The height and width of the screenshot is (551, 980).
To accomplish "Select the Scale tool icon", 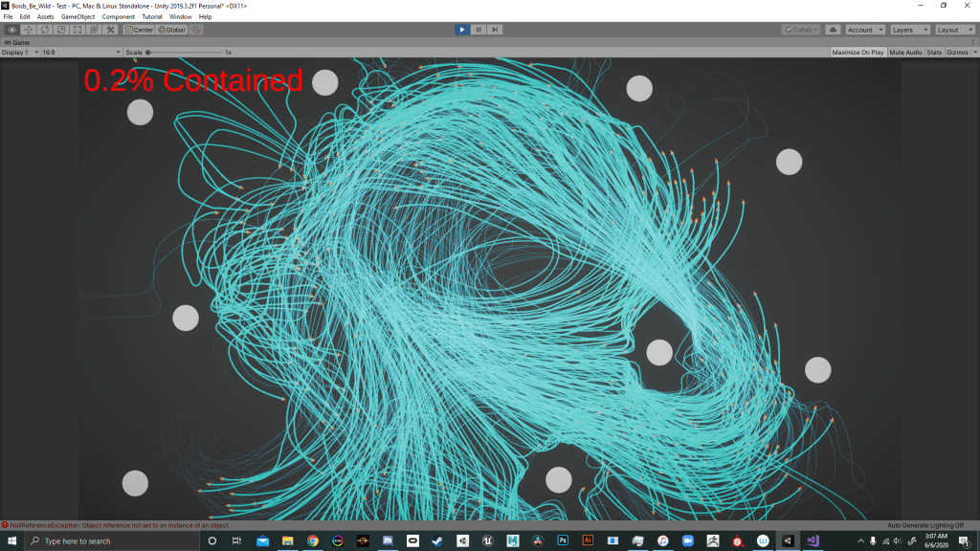I will (x=60, y=30).
